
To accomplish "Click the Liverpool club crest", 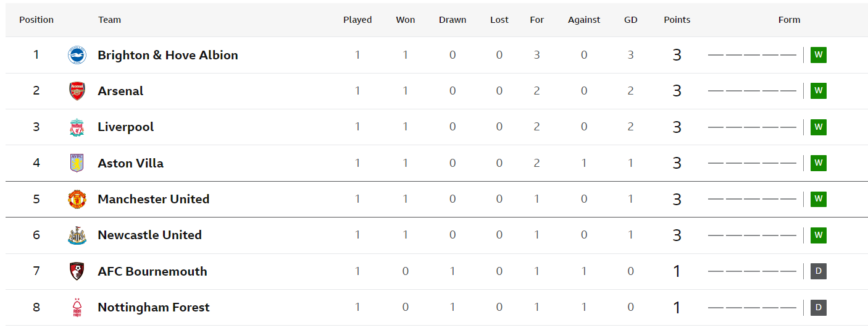I will point(77,127).
